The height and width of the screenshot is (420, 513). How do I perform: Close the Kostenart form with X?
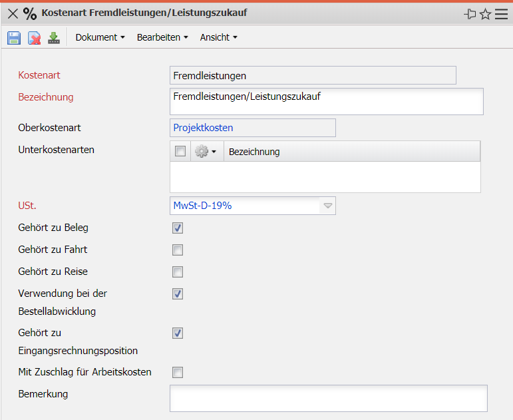pos(12,14)
